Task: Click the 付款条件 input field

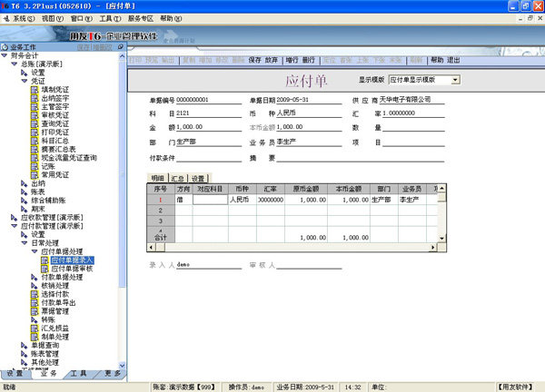Action: (x=209, y=158)
